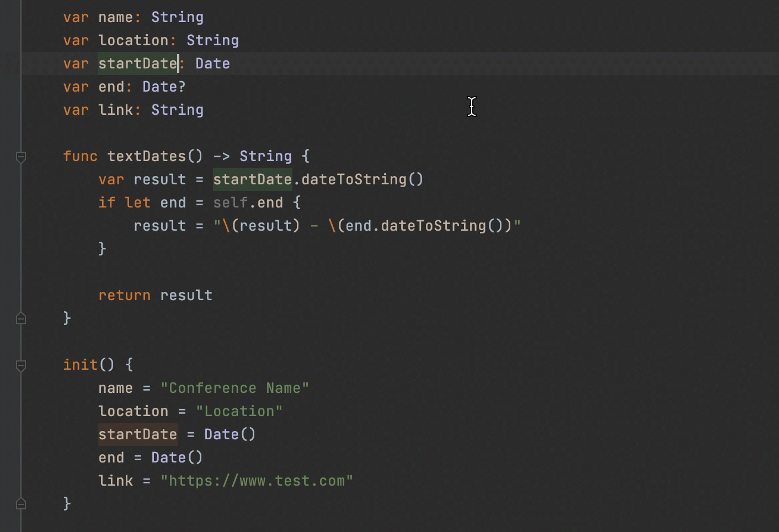Click the init keyword
Screen dimensions: 779x532
(80, 365)
